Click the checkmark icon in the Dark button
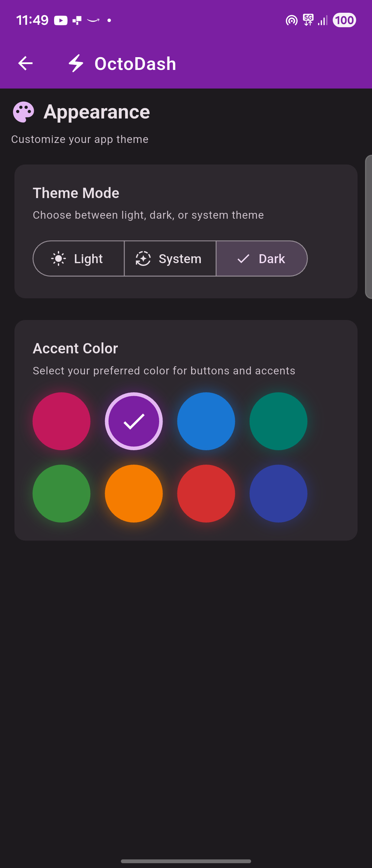 pos(243,259)
